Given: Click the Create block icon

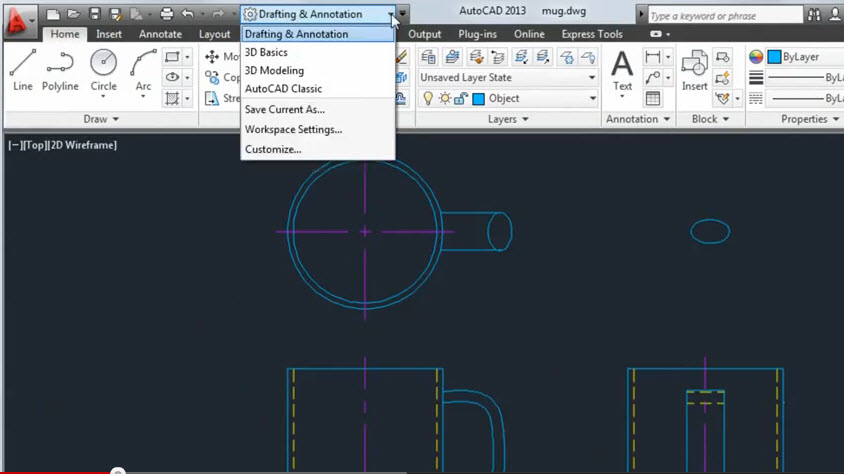Looking at the screenshot, I should pyautogui.click(x=722, y=56).
